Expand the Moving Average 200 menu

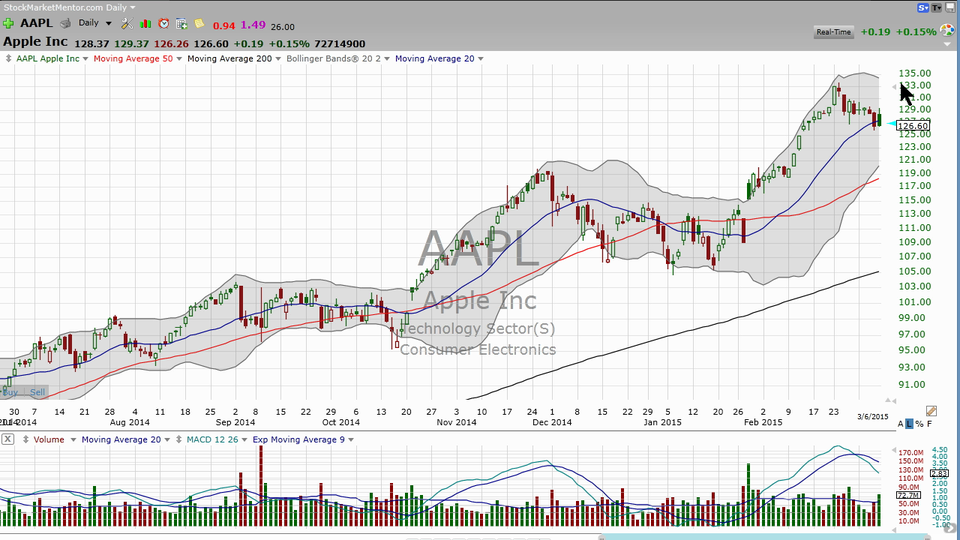[x=278, y=59]
